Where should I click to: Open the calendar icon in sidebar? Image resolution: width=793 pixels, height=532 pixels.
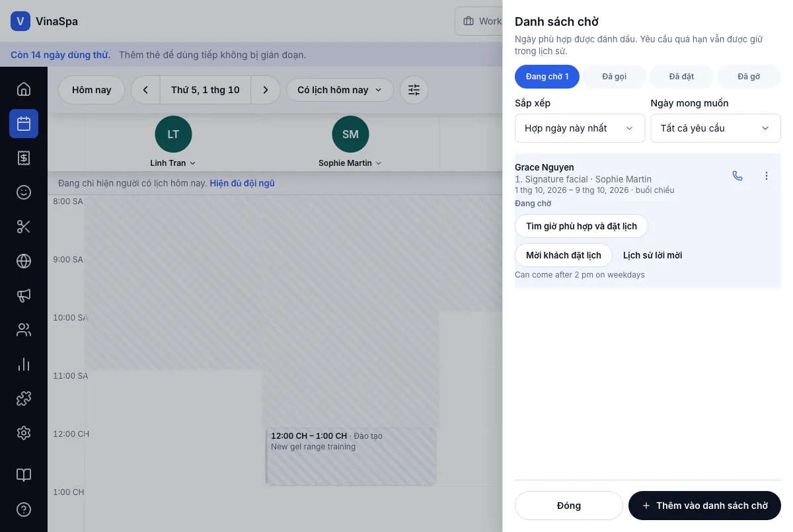[x=24, y=124]
